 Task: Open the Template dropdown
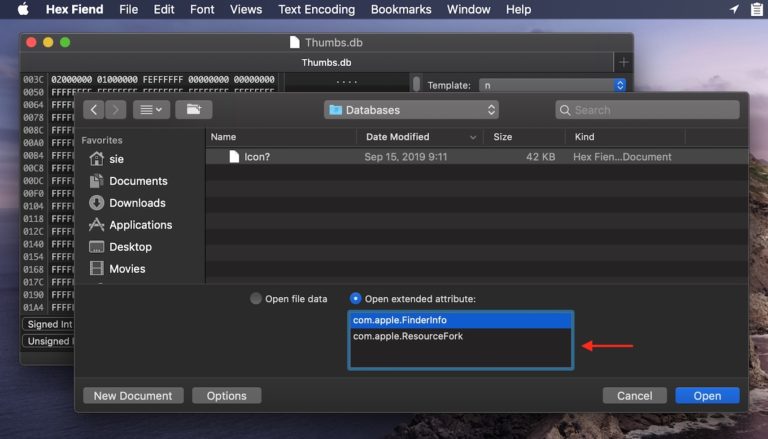pos(552,86)
